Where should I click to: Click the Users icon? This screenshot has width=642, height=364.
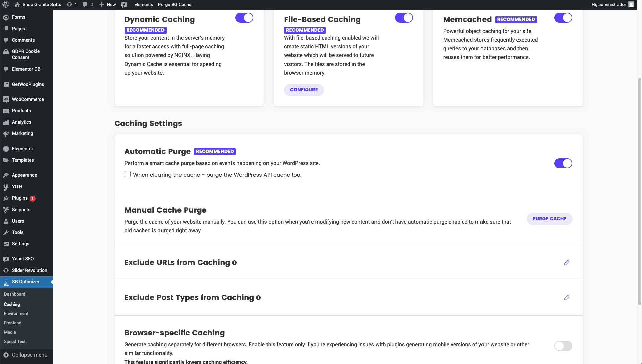tap(6, 221)
